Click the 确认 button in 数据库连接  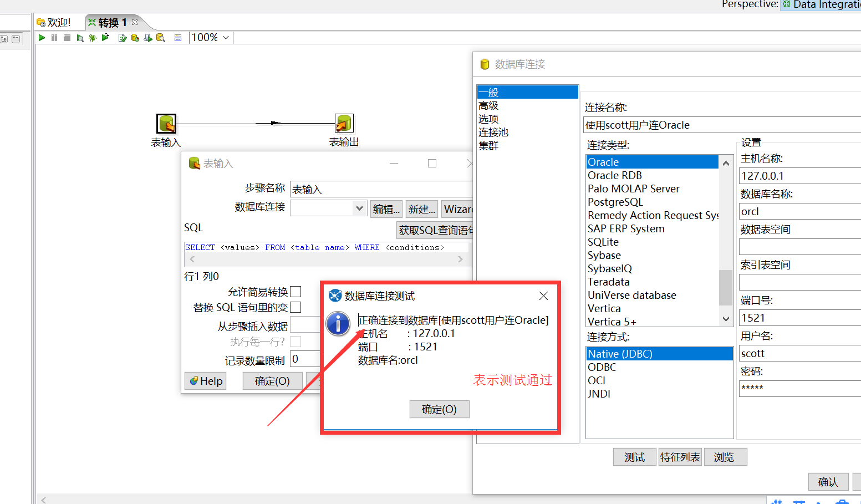(828, 482)
